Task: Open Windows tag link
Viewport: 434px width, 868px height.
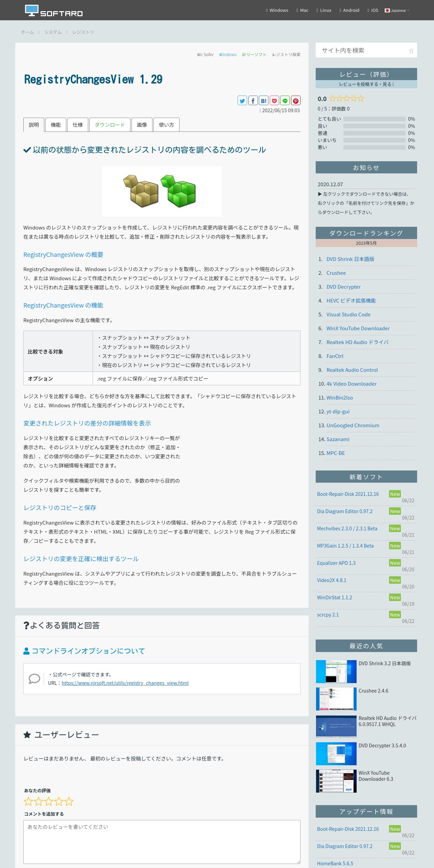Action: tap(228, 54)
